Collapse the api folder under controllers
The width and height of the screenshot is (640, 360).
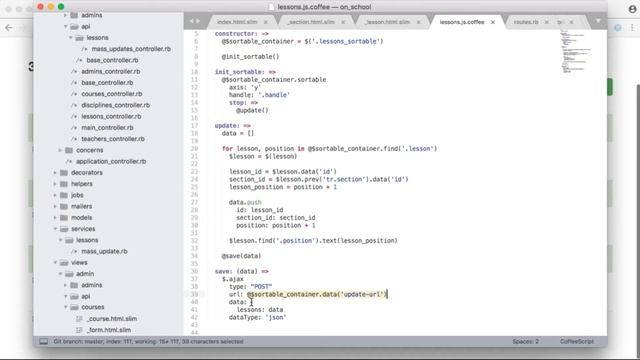point(65,27)
